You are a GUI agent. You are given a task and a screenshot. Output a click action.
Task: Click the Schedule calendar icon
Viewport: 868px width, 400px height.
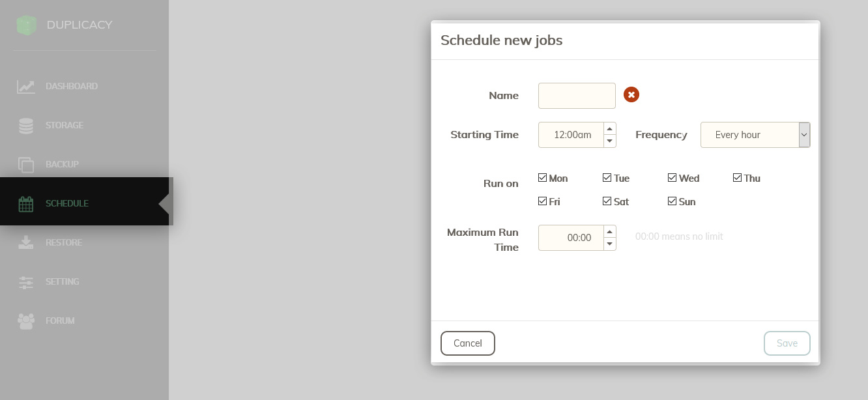pyautogui.click(x=25, y=204)
